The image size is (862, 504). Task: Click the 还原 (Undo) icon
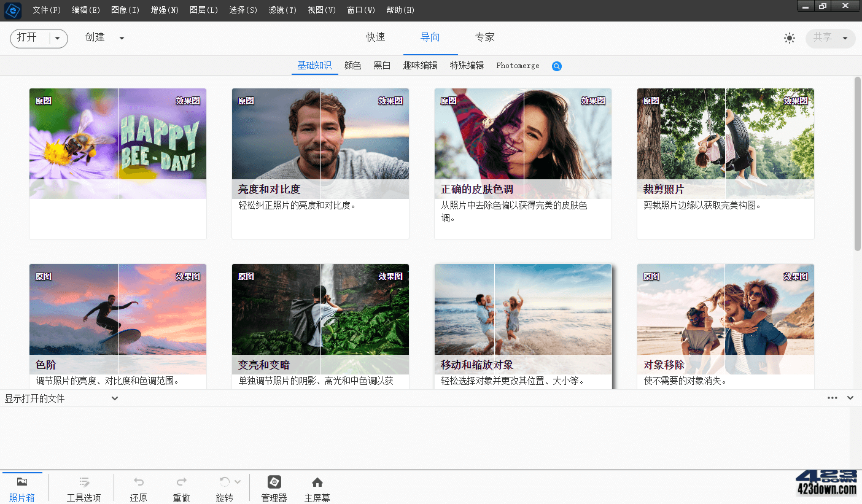pos(138,482)
